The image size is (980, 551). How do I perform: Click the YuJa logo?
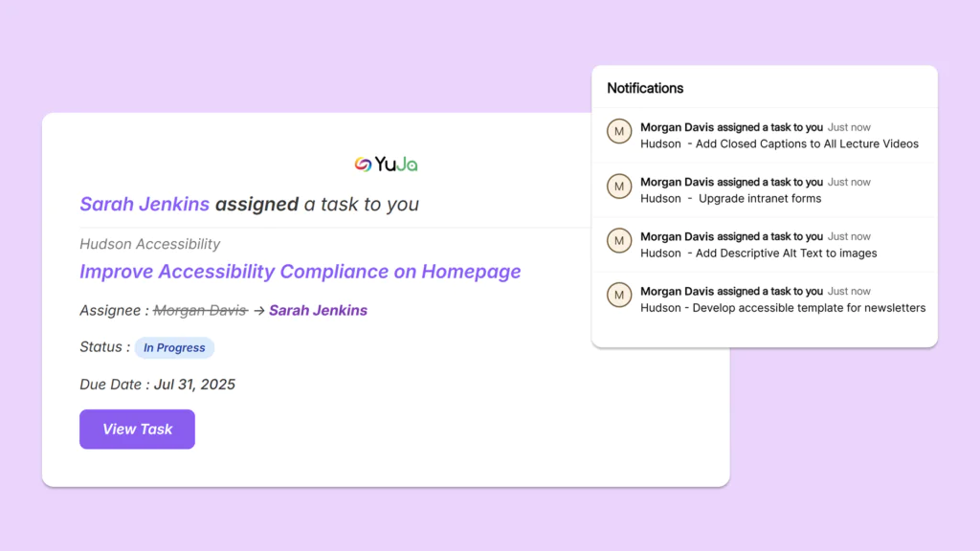click(x=386, y=165)
